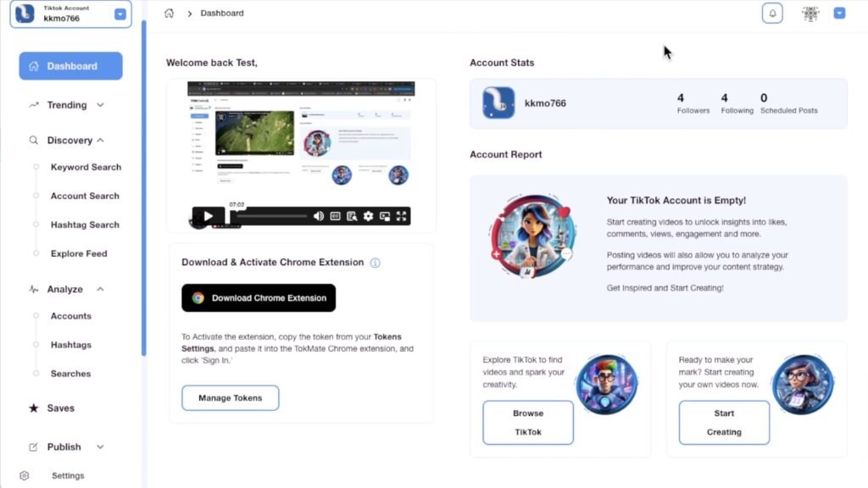This screenshot has width=868, height=488.
Task: Go to Saves in the sidebar
Action: pos(60,408)
